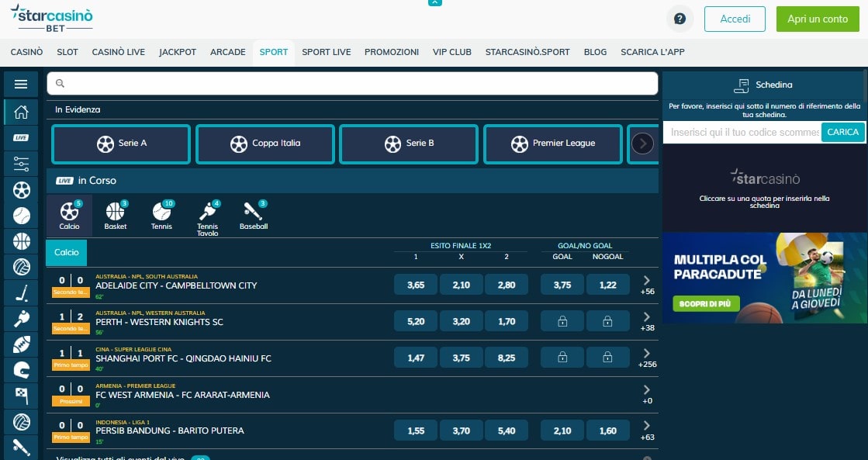The height and width of the screenshot is (460, 868).
Task: Go to the Home sidebar icon
Action: tap(21, 112)
